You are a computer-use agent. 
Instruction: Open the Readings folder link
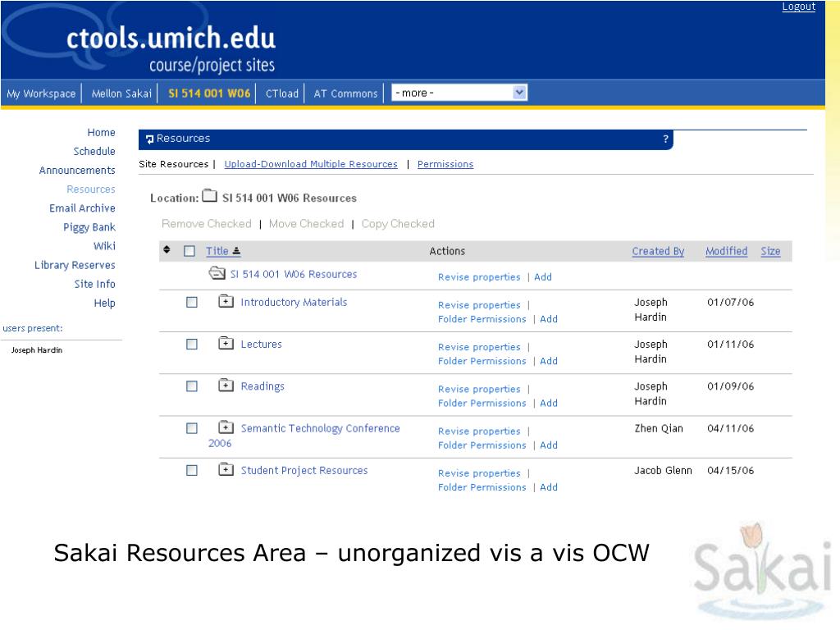pyautogui.click(x=262, y=386)
